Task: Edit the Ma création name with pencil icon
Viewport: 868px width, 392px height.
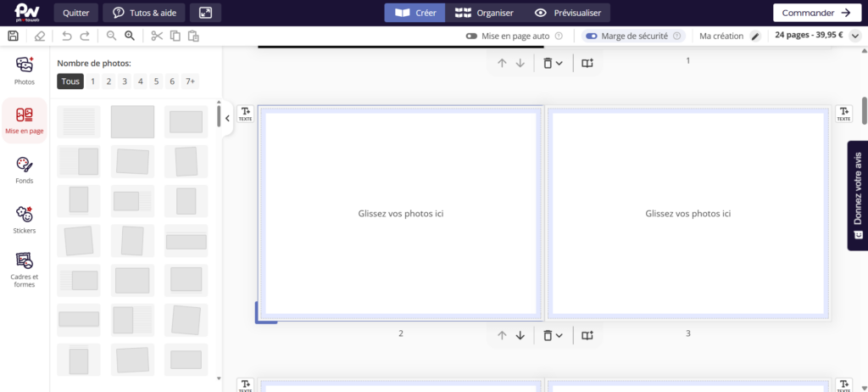Action: coord(755,36)
